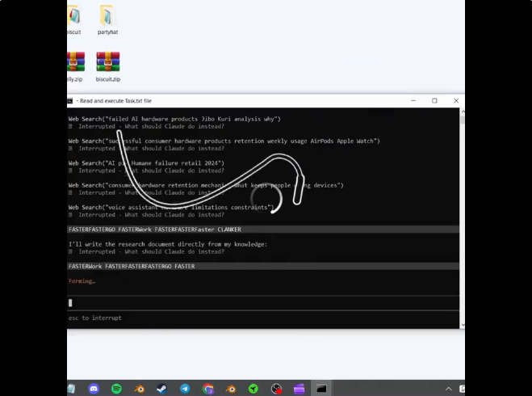Click the voice assistant limitations search line
Image resolution: width=532 pixels, height=396 pixels.
click(x=171, y=207)
